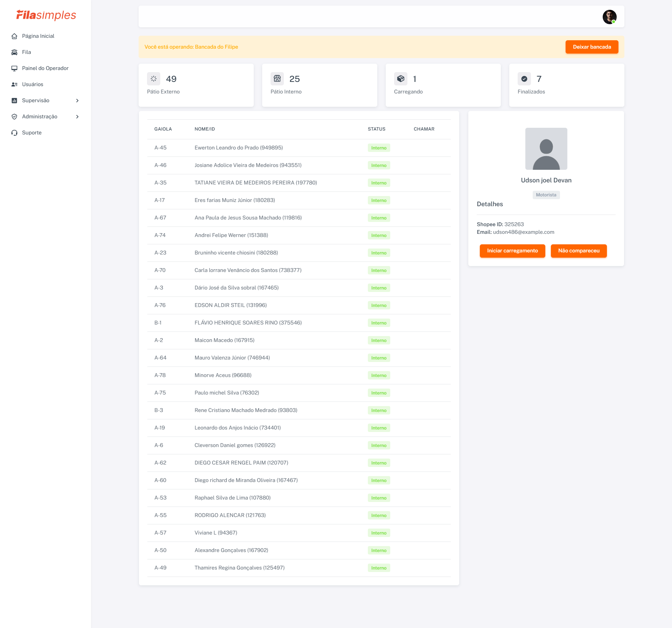Click the Deixar bancada button
672x628 pixels.
pos(592,47)
